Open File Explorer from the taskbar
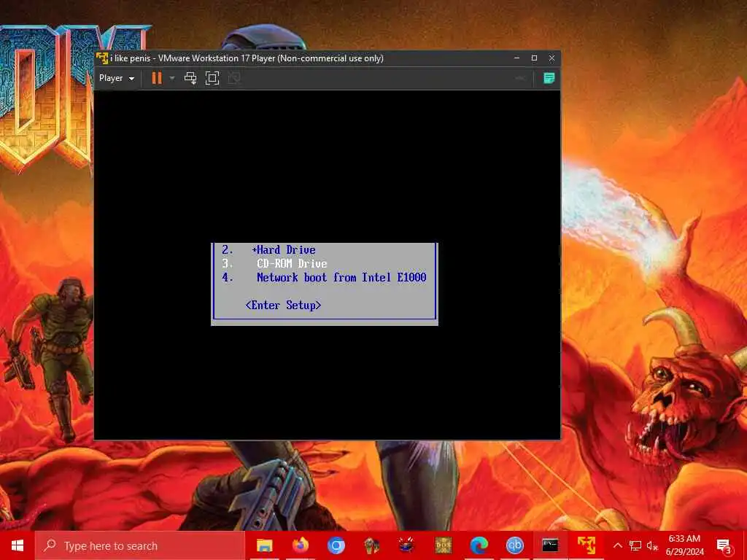747x560 pixels. (x=264, y=545)
